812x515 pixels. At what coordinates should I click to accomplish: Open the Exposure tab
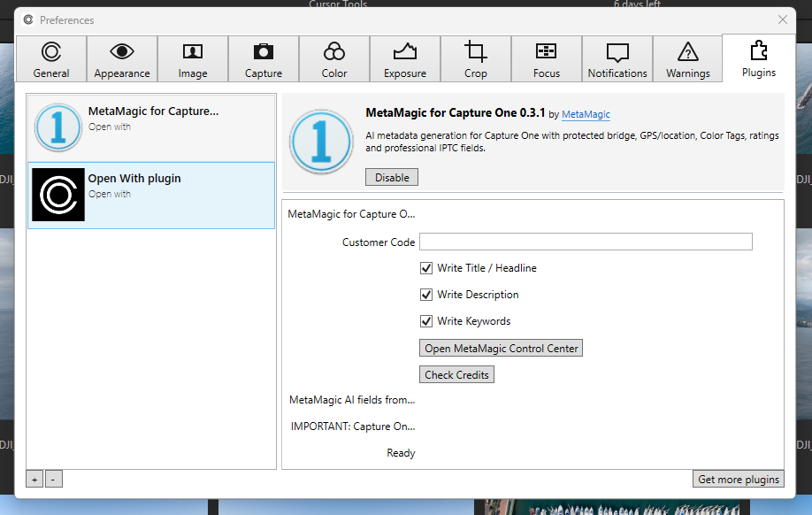(405, 59)
